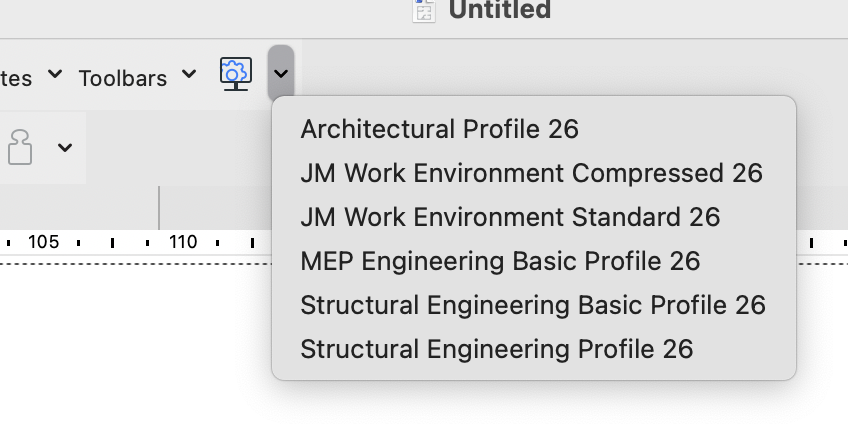Click the ruler at the 105 mark
The height and width of the screenshot is (424, 848).
pyautogui.click(x=43, y=242)
